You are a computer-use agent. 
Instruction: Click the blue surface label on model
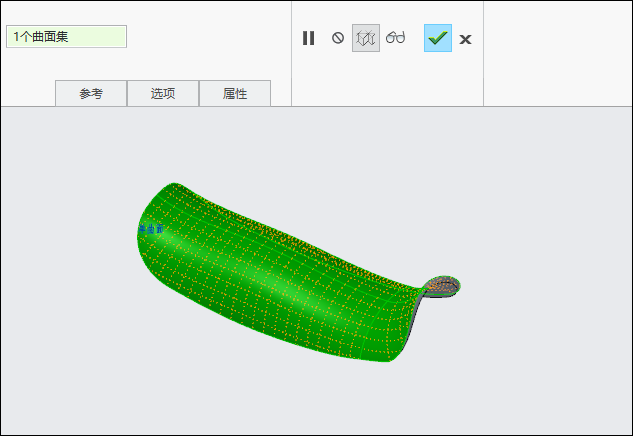pyautogui.click(x=151, y=229)
